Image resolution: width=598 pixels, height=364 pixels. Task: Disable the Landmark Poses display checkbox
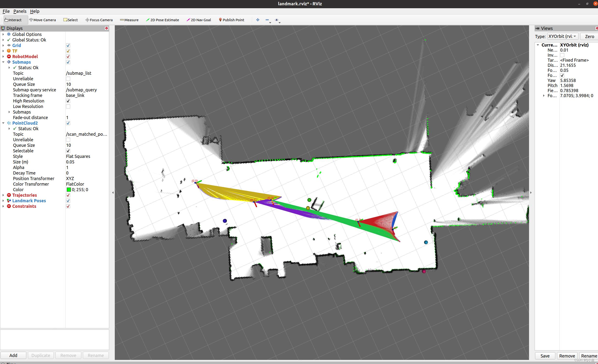point(68,201)
